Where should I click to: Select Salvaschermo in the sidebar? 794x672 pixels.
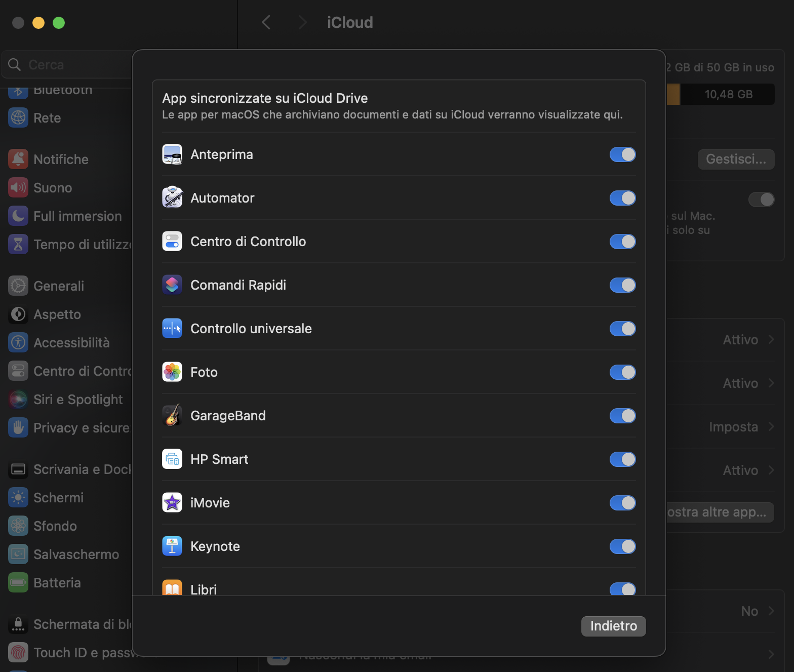click(70, 555)
